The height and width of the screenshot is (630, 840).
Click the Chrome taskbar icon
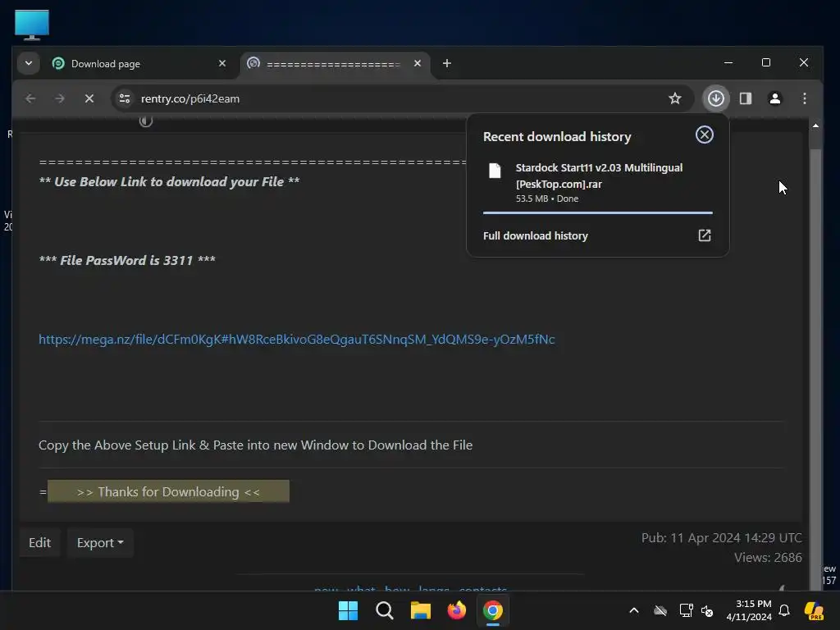click(x=493, y=610)
